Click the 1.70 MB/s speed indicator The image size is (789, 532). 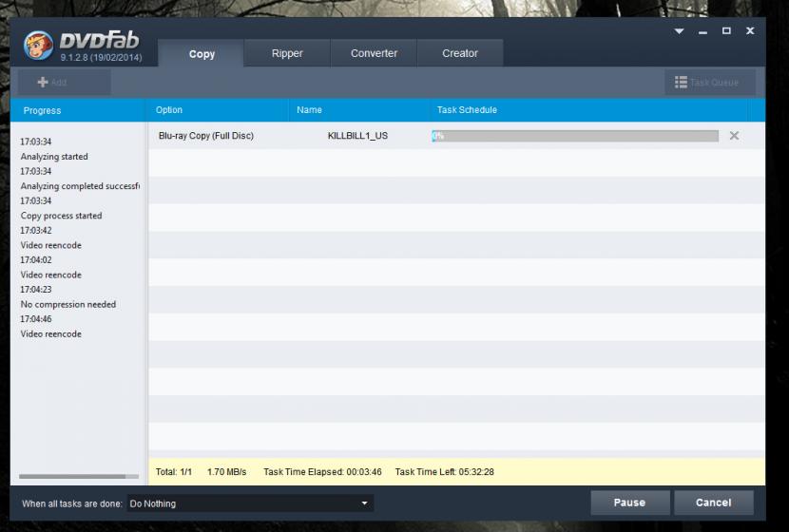[227, 471]
